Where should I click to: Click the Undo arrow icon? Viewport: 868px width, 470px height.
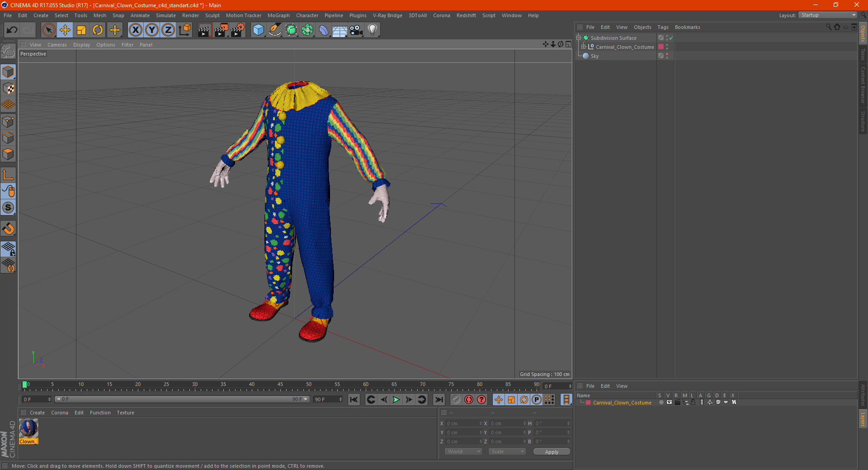pyautogui.click(x=12, y=30)
